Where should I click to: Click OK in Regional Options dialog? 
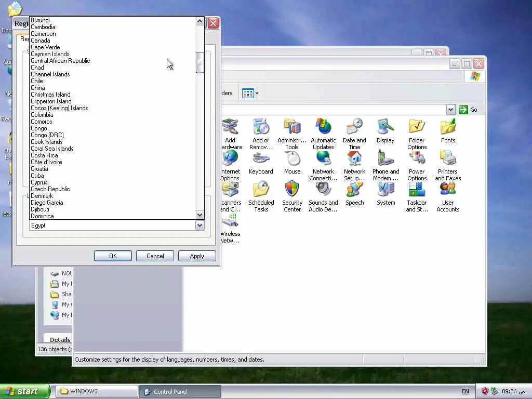tap(113, 256)
